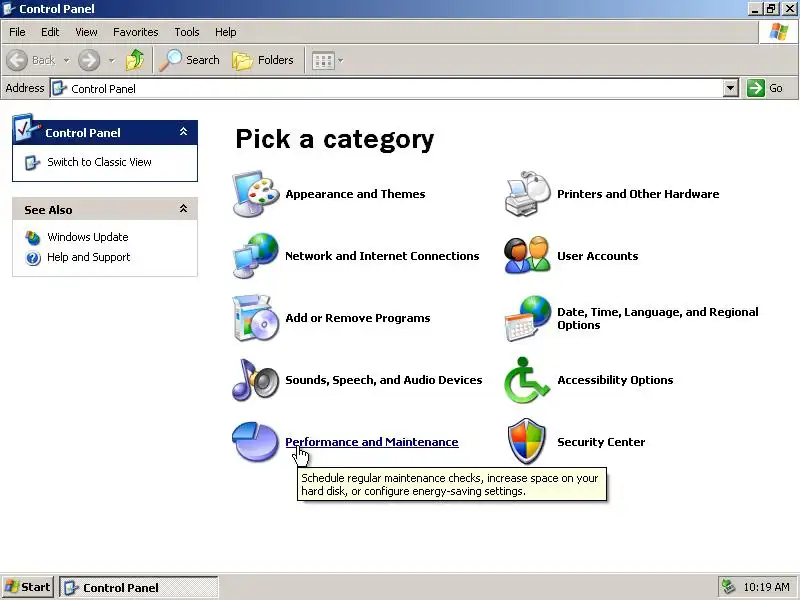Click the Date, Time, Language calendar globe icon
The height and width of the screenshot is (600, 800).
pos(528,318)
